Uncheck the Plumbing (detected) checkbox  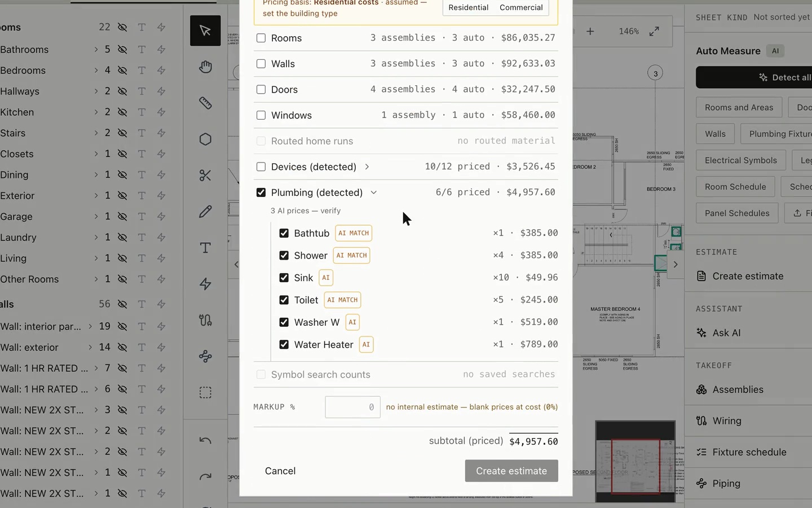click(x=261, y=192)
